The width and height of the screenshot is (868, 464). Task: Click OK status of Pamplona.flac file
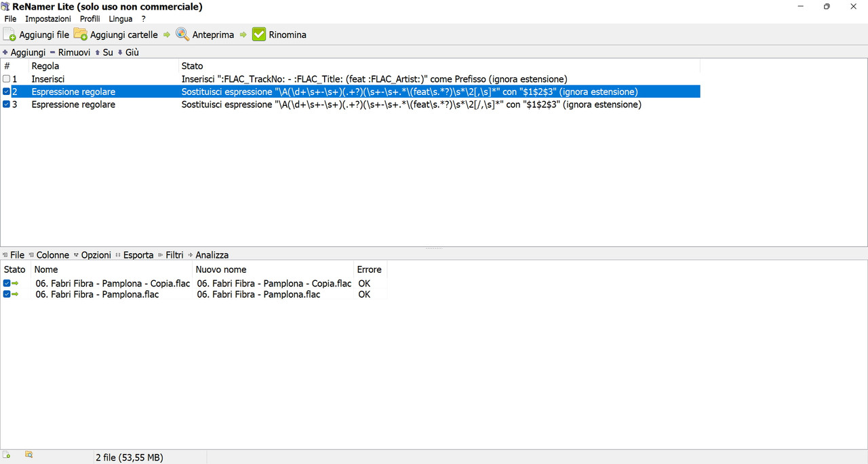(x=364, y=294)
